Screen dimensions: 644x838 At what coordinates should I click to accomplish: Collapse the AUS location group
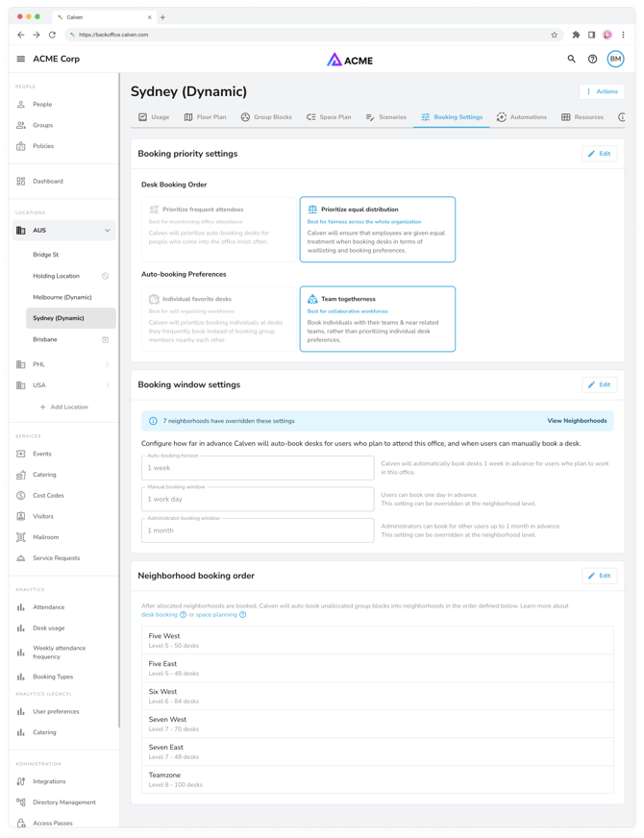pyautogui.click(x=107, y=231)
